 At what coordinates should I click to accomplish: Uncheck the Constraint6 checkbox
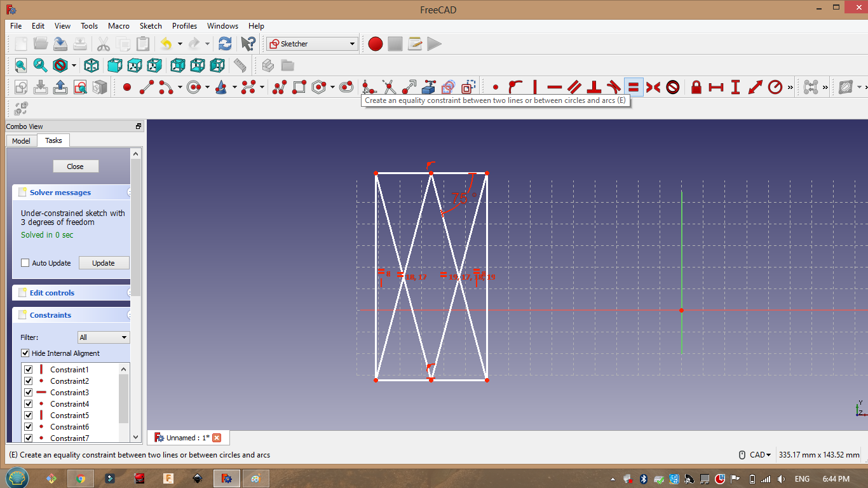pos(28,427)
